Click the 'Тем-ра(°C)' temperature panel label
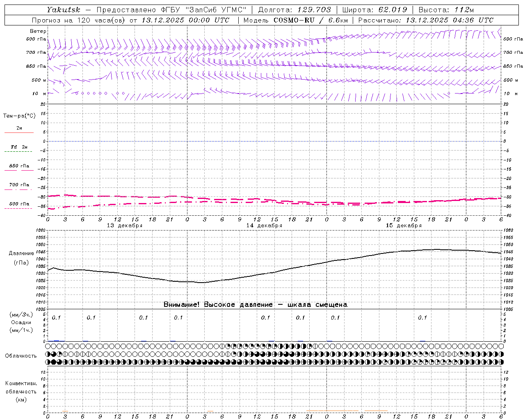The width and height of the screenshot is (525, 420). (19, 116)
